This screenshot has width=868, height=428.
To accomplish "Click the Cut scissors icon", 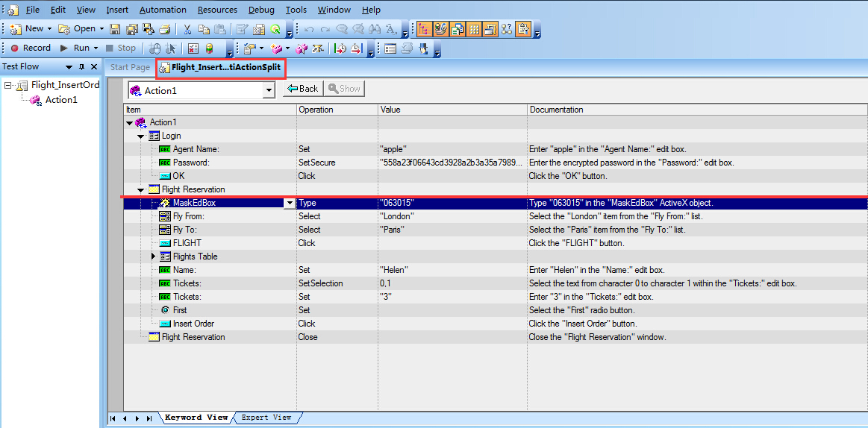I will [187, 29].
